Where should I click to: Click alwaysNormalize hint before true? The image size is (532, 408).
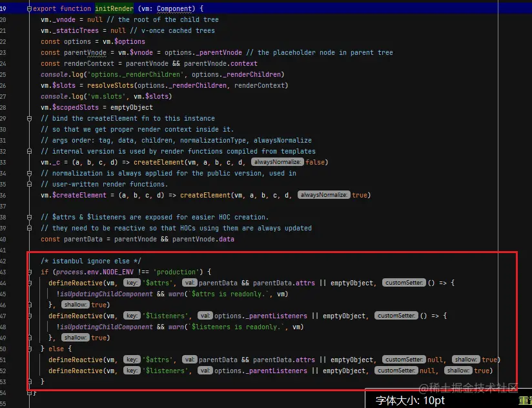pyautogui.click(x=324, y=195)
